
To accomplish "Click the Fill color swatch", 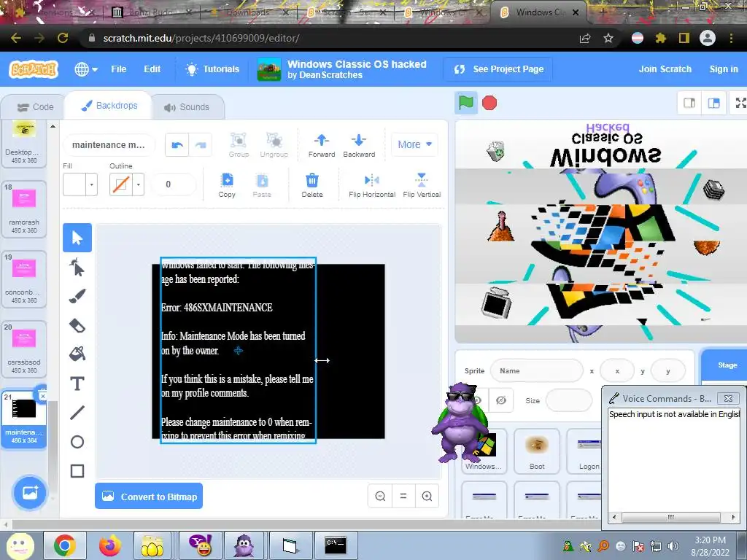I will (74, 184).
